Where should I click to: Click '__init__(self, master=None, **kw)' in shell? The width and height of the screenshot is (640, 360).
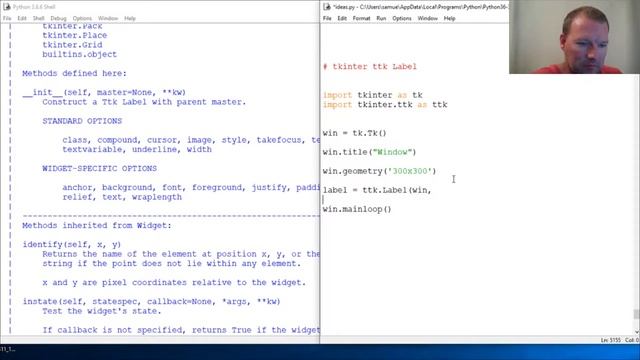click(x=104, y=92)
